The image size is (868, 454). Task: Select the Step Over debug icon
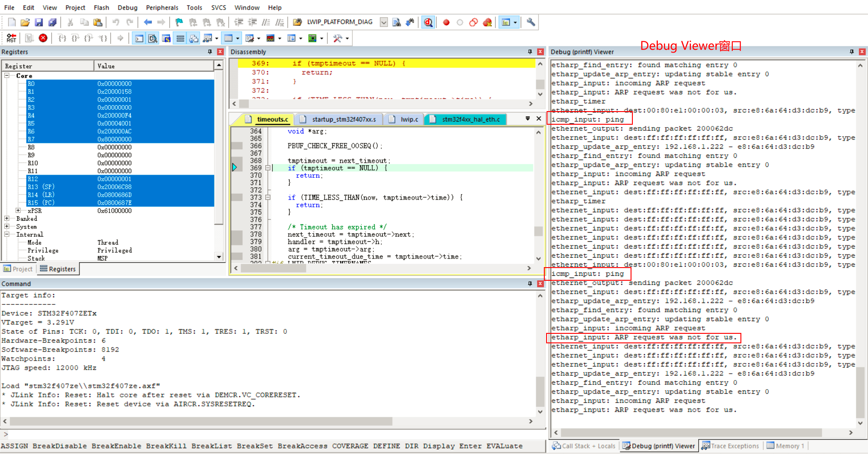(x=74, y=38)
